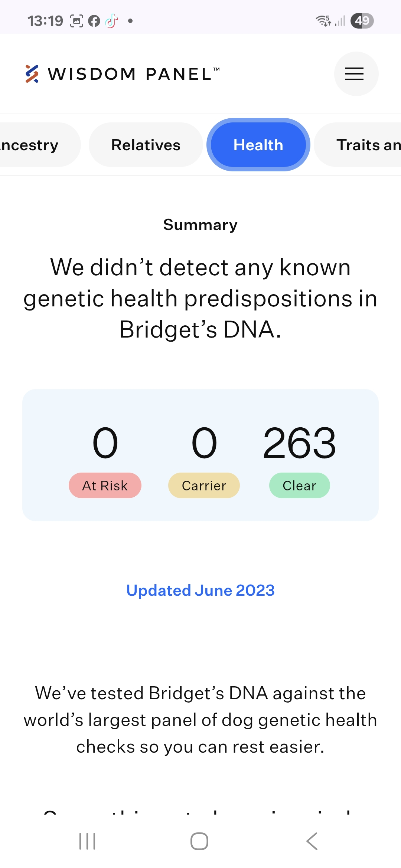Tap the Wi-Fi status icon
401x868 pixels.
click(x=323, y=21)
